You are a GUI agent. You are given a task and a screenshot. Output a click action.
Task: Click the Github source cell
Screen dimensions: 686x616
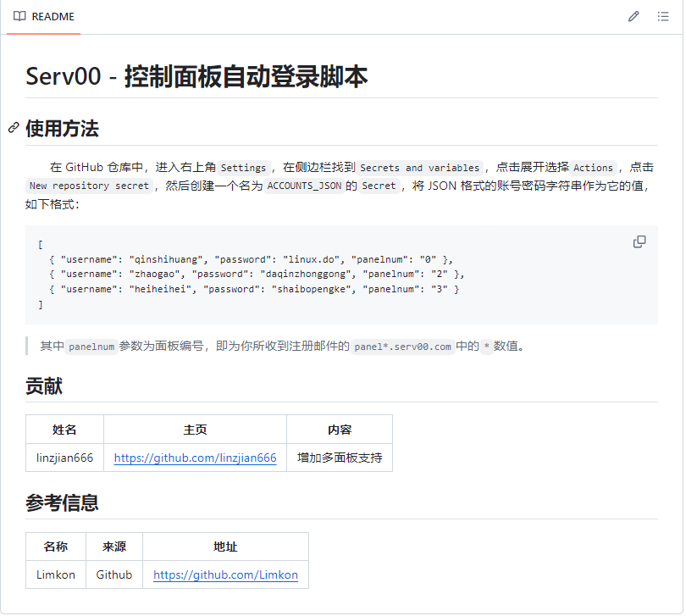[114, 576]
